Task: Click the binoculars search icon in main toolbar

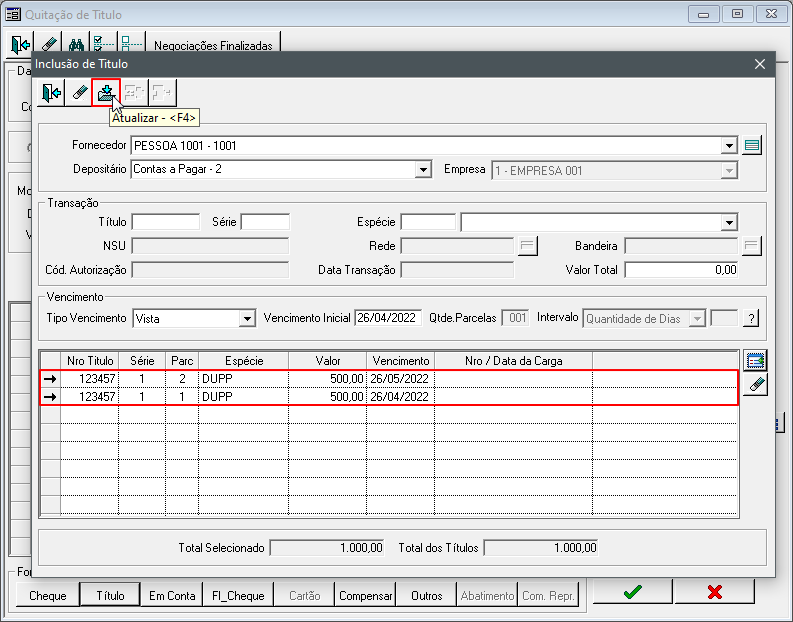Action: pos(76,45)
